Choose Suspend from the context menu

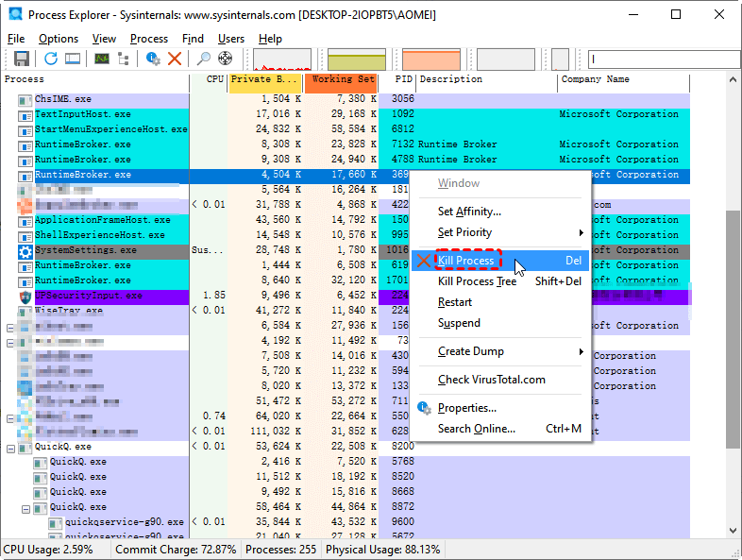coord(500,323)
